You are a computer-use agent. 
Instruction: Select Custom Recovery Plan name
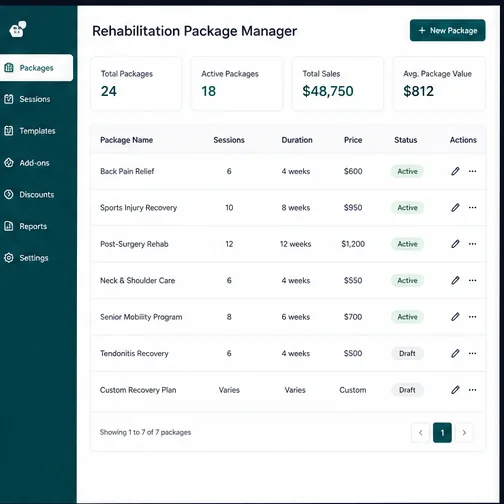[138, 390]
